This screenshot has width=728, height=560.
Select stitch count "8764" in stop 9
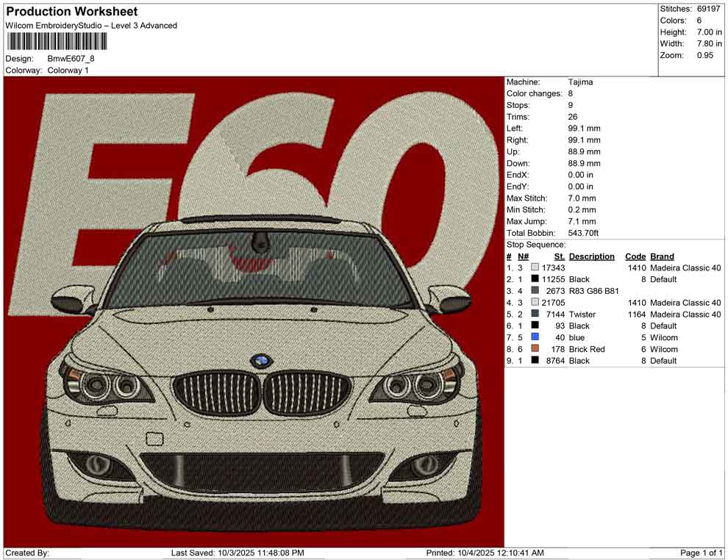pyautogui.click(x=556, y=361)
